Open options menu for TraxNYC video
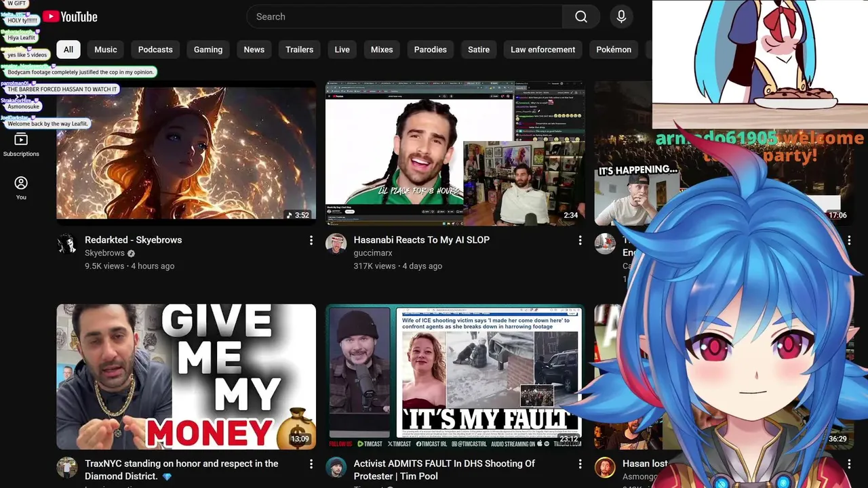The image size is (868, 488). pos(311,464)
